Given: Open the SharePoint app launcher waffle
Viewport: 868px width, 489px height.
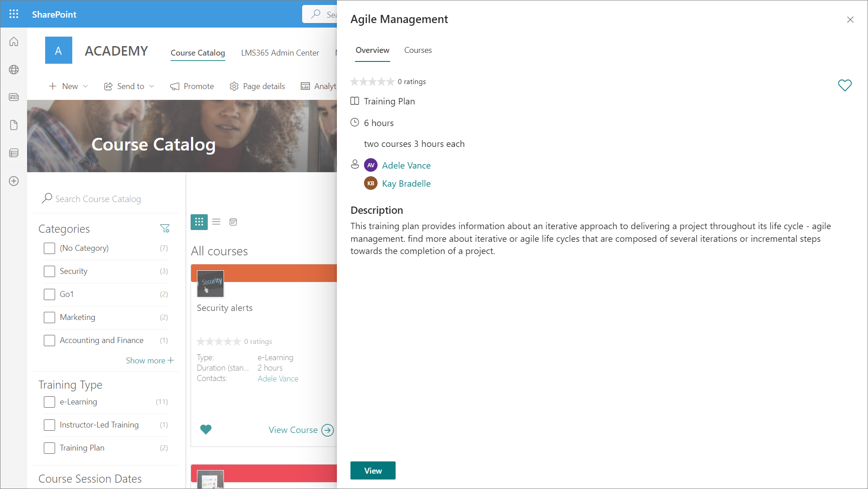Looking at the screenshot, I should pyautogui.click(x=14, y=14).
